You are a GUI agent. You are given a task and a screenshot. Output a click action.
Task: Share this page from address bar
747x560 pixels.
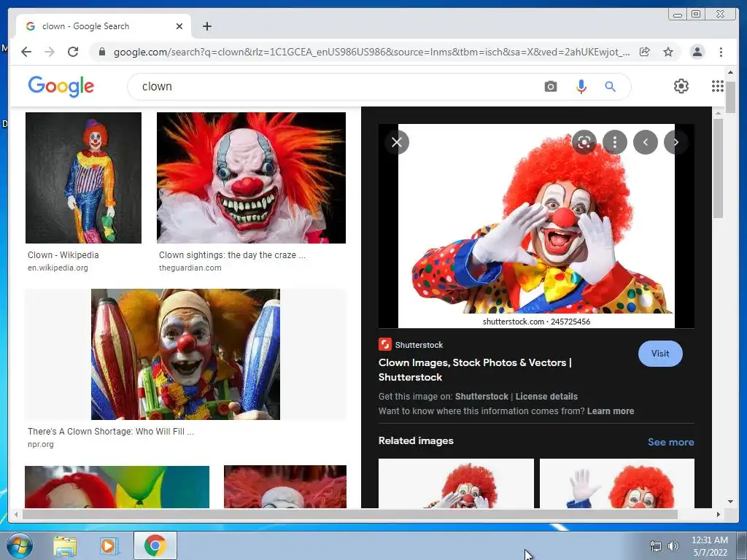[645, 52]
